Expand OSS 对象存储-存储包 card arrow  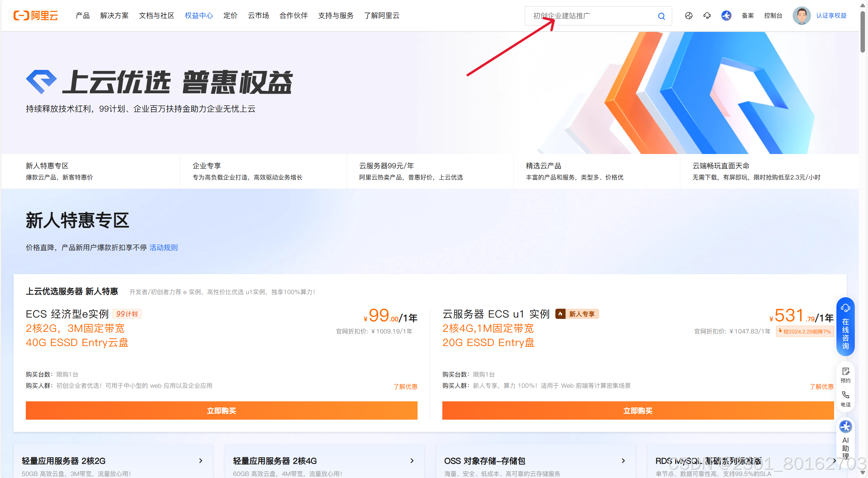tap(623, 460)
